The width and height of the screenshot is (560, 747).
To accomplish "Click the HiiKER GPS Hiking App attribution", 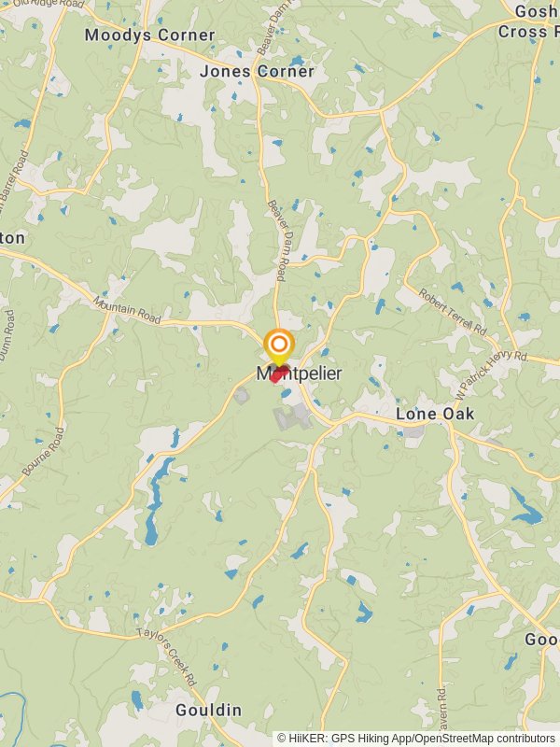I will pyautogui.click(x=344, y=739).
